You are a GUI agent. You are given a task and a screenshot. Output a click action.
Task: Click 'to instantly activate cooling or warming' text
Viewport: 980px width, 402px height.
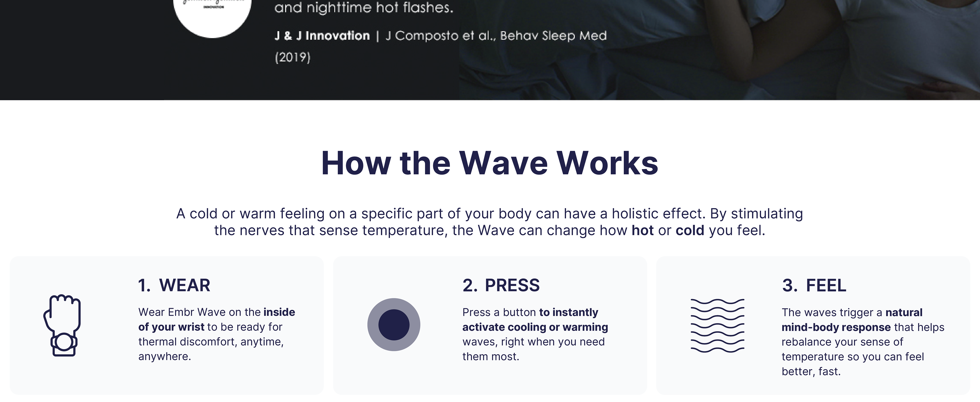(535, 320)
